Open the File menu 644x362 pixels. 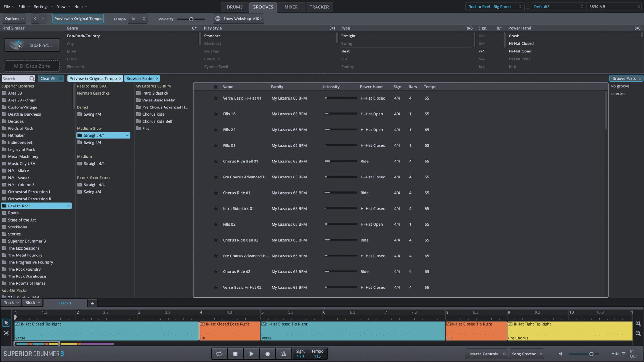(8, 7)
